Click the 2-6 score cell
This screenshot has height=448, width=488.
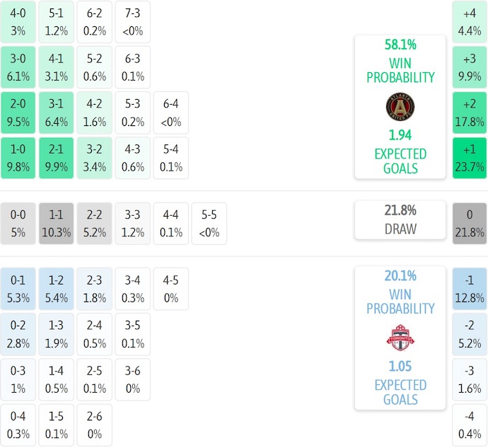tap(94, 425)
